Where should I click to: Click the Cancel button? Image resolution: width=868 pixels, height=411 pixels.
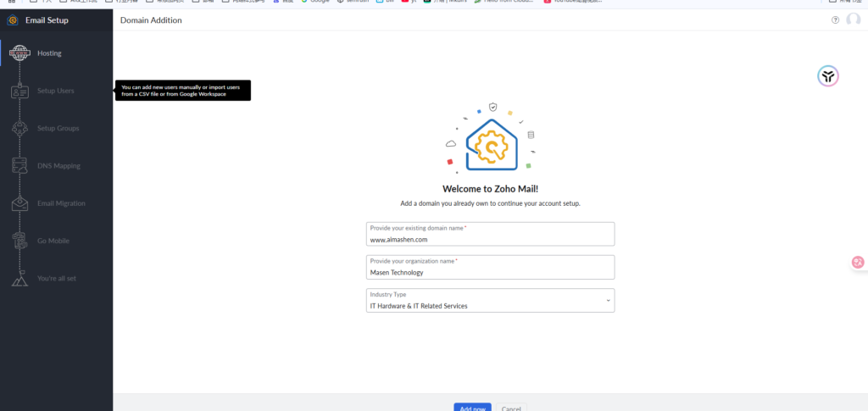(511, 408)
